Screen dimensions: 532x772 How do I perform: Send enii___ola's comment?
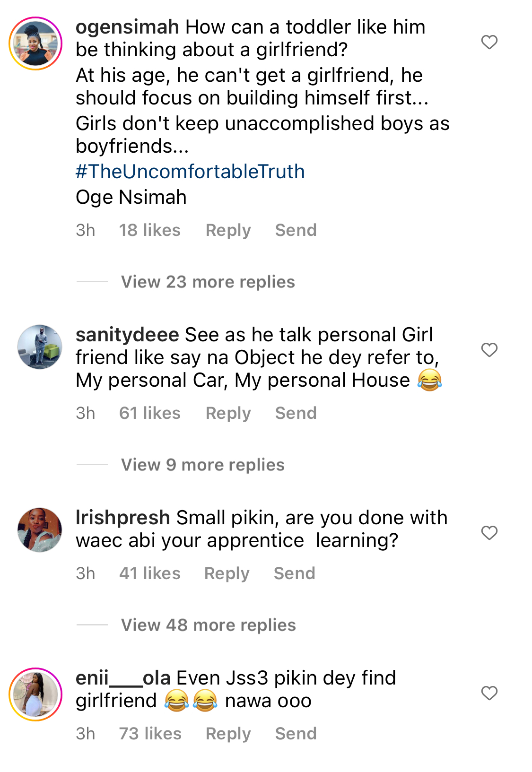click(296, 734)
